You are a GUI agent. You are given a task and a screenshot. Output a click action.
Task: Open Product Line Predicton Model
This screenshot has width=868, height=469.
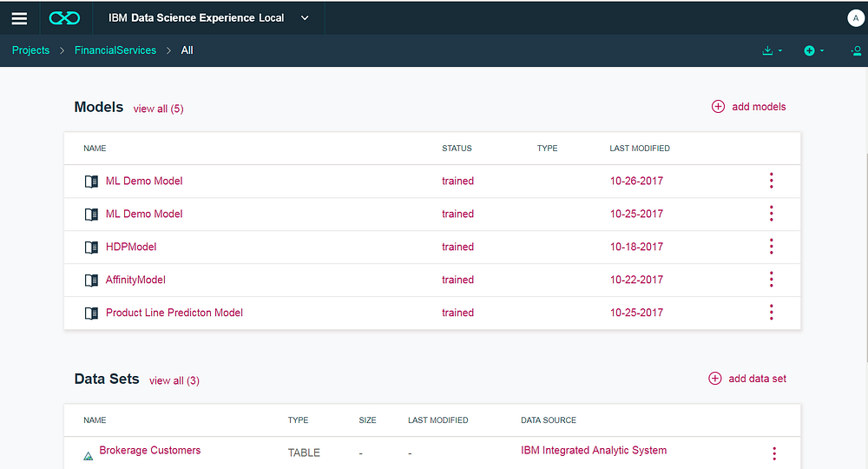[174, 313]
